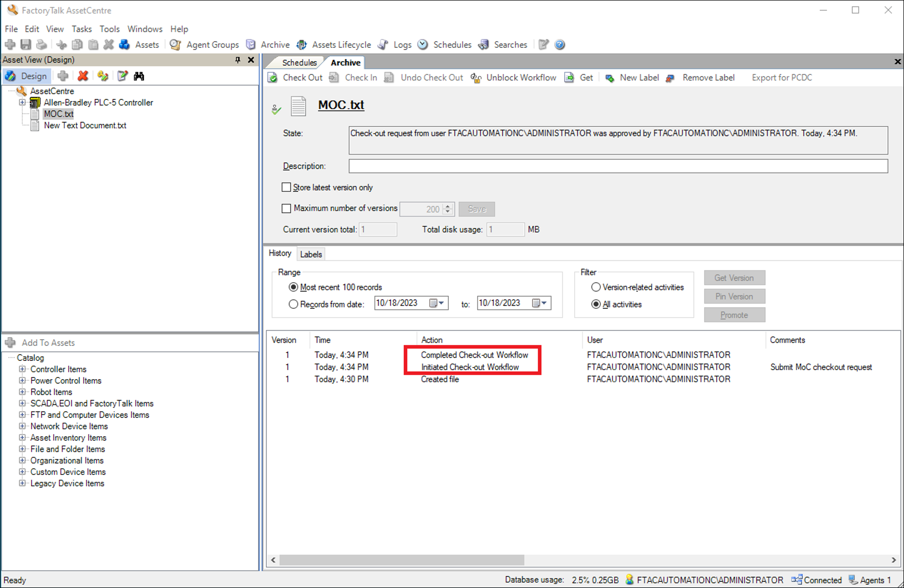Toggle Design mode button in Asset View
Screen dimensions: 904x588
coord(26,76)
